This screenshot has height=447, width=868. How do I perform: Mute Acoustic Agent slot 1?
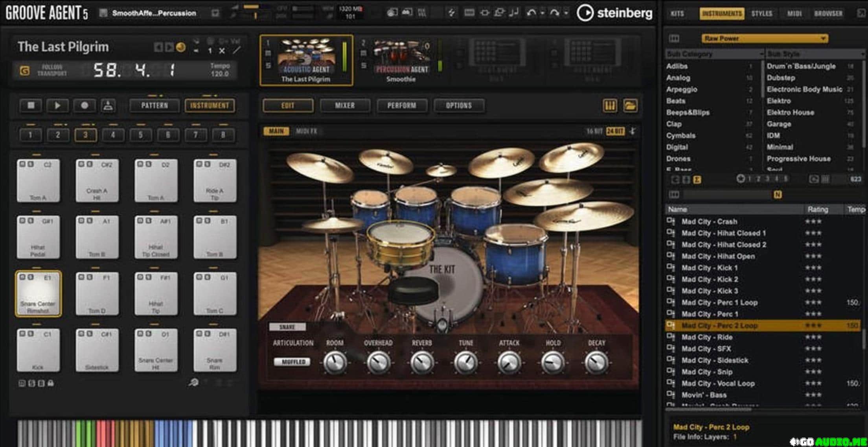(x=268, y=54)
